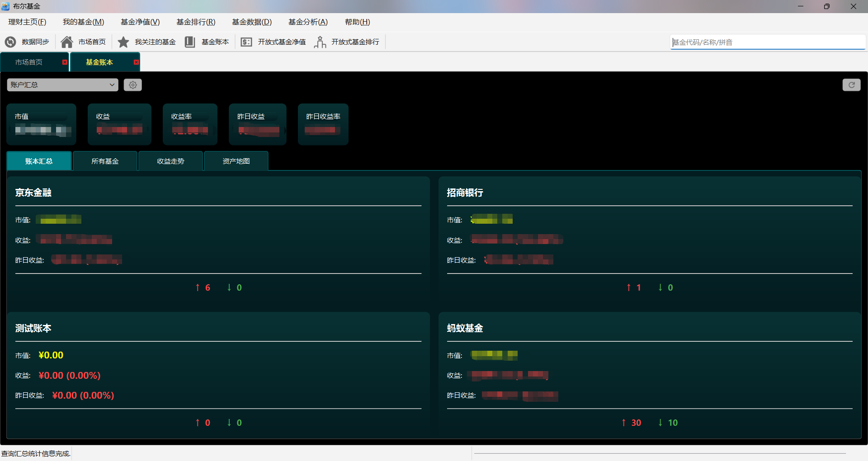Screen dimensions: 868x461
Task: Close the 基金账本 tab
Action: tap(136, 62)
